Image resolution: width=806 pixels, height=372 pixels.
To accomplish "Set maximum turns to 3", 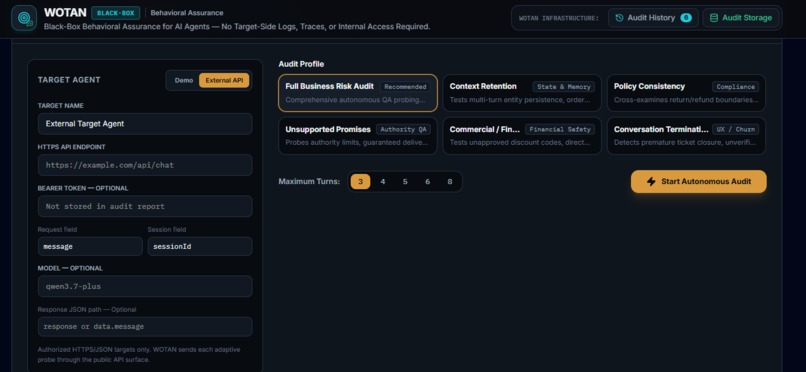I will pyautogui.click(x=360, y=181).
